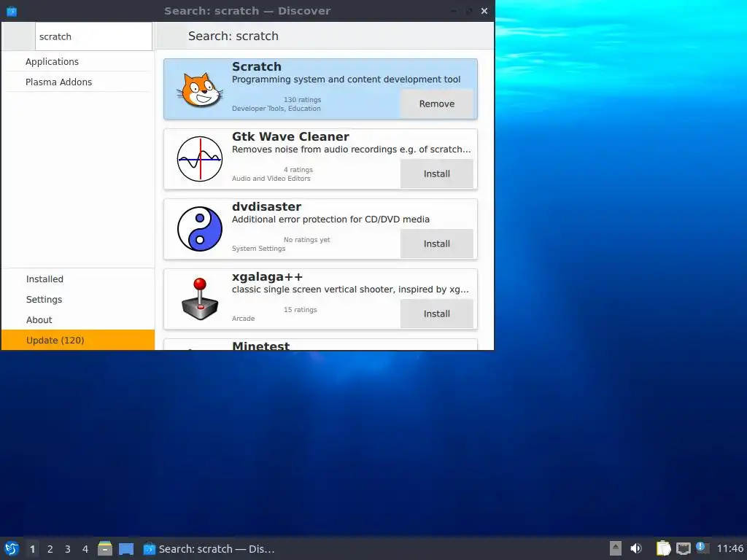Viewport: 747px width, 560px height.
Task: Click the 'xgalaga++' result title
Action: tap(267, 276)
